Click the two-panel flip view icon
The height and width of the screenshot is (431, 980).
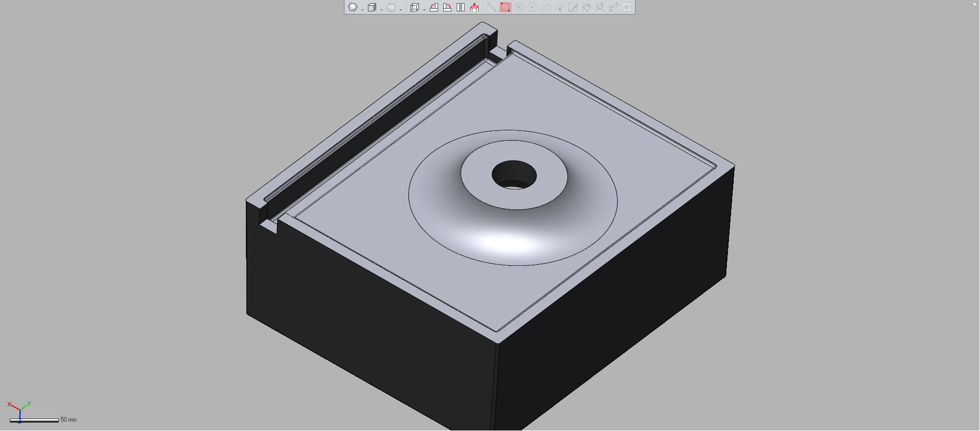[460, 7]
